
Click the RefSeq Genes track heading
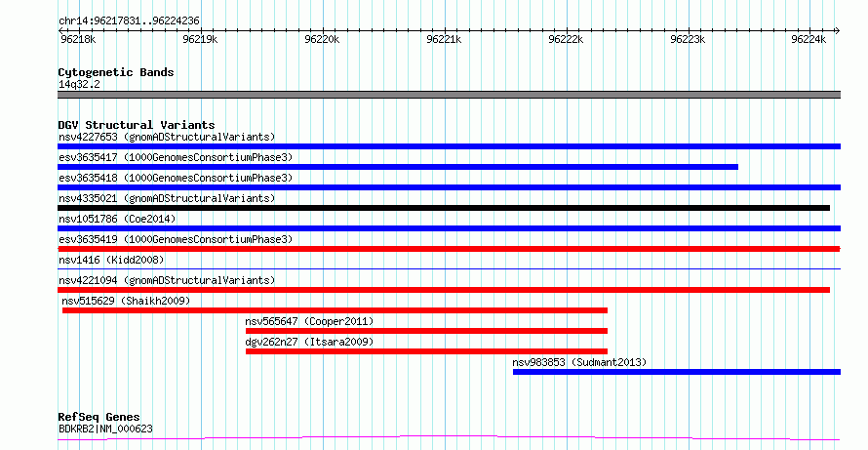[x=99, y=417]
